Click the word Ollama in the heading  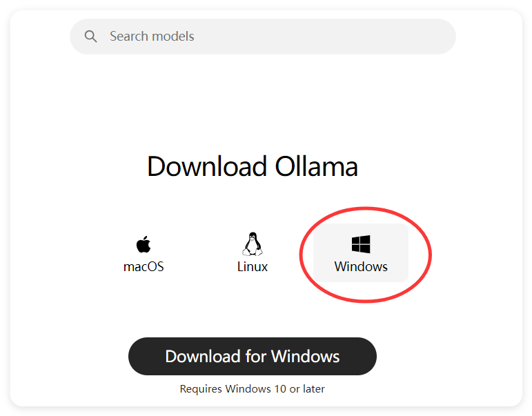point(317,166)
